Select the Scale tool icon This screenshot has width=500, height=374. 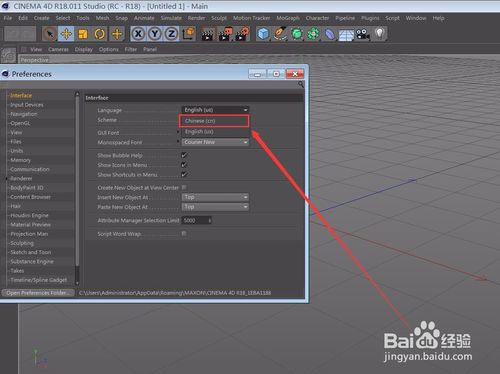pyautogui.click(x=83, y=34)
